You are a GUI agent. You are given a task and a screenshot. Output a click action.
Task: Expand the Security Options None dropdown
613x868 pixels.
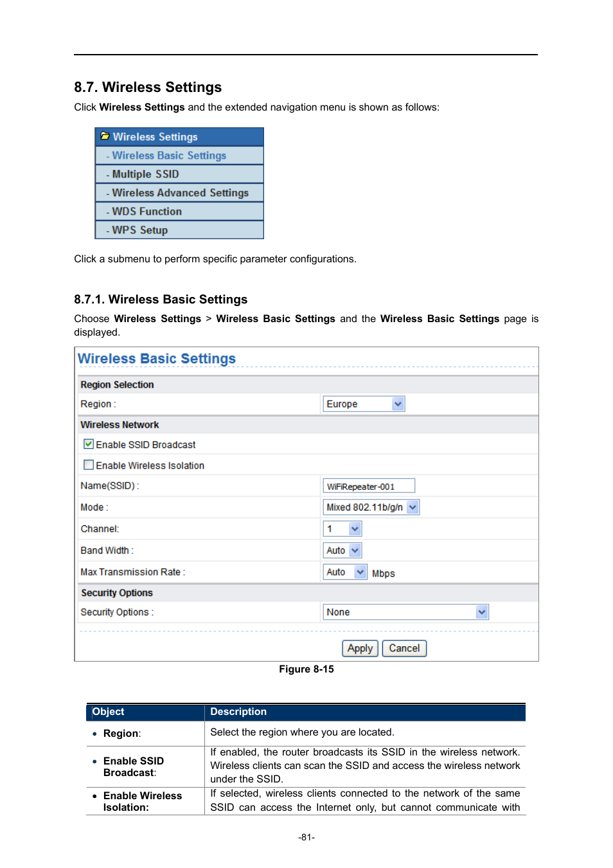click(x=405, y=612)
